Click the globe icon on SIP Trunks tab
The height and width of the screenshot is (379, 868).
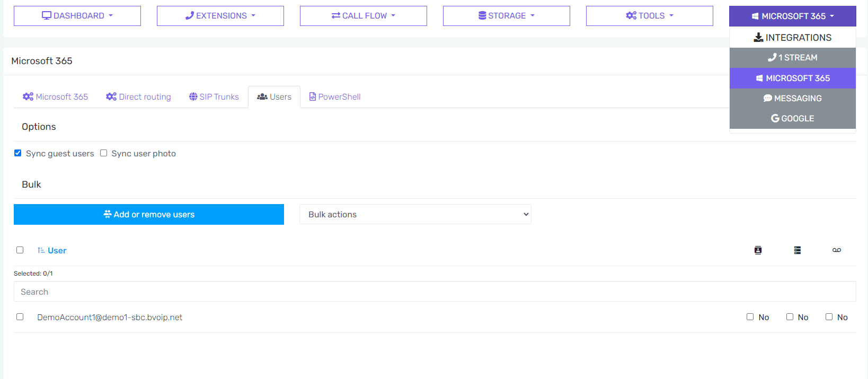click(x=193, y=96)
